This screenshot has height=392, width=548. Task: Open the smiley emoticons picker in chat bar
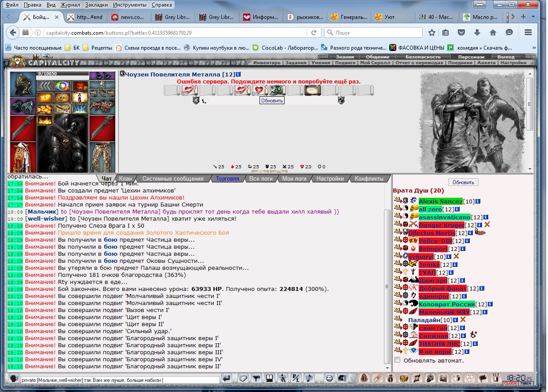point(329,377)
